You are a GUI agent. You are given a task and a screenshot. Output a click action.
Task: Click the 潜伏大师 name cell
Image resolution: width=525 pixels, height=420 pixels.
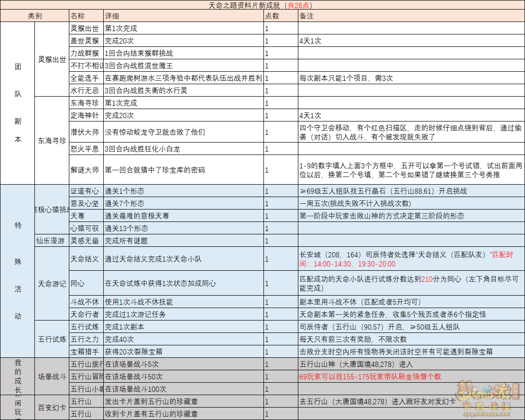tap(87, 132)
